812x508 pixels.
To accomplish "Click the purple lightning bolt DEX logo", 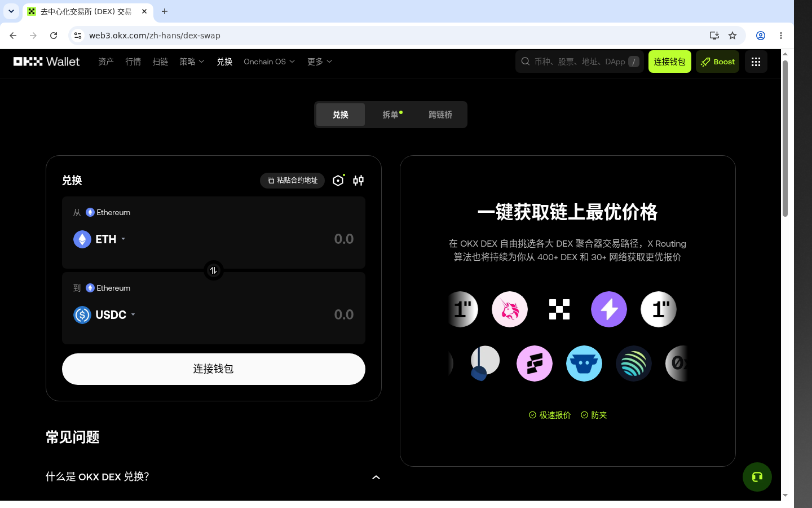I will [x=609, y=309].
